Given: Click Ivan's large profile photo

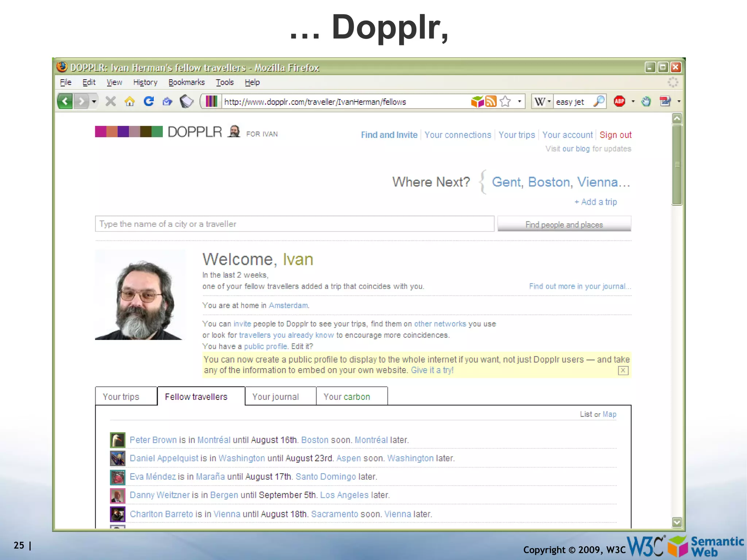Looking at the screenshot, I should point(140,295).
